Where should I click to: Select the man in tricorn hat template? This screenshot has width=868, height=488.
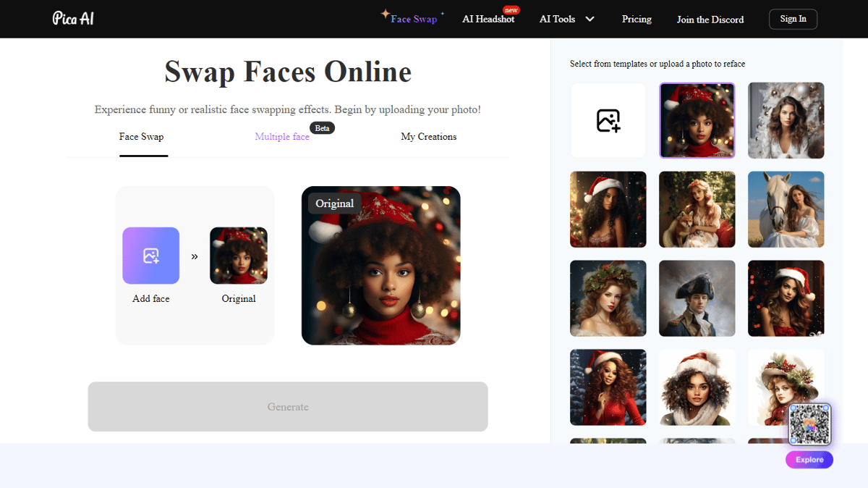pyautogui.click(x=697, y=298)
